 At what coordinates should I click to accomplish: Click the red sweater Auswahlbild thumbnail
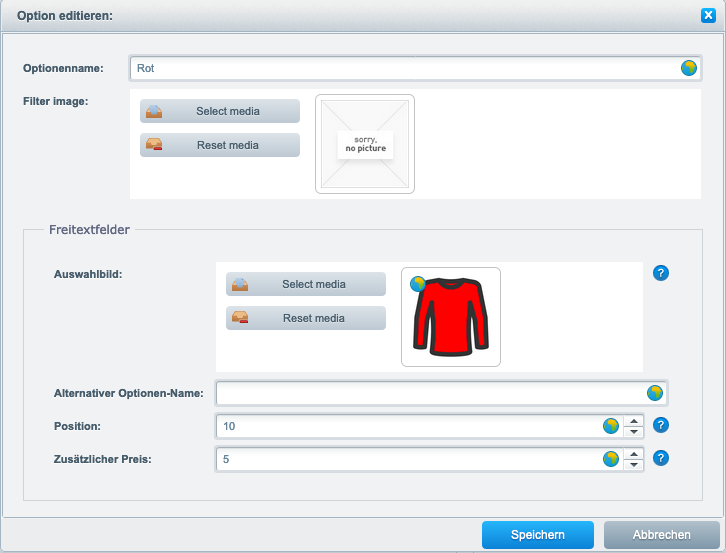[x=451, y=317]
